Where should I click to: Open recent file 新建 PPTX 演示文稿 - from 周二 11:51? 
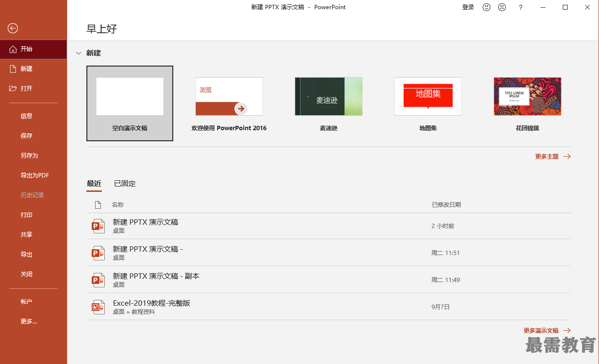click(329, 253)
